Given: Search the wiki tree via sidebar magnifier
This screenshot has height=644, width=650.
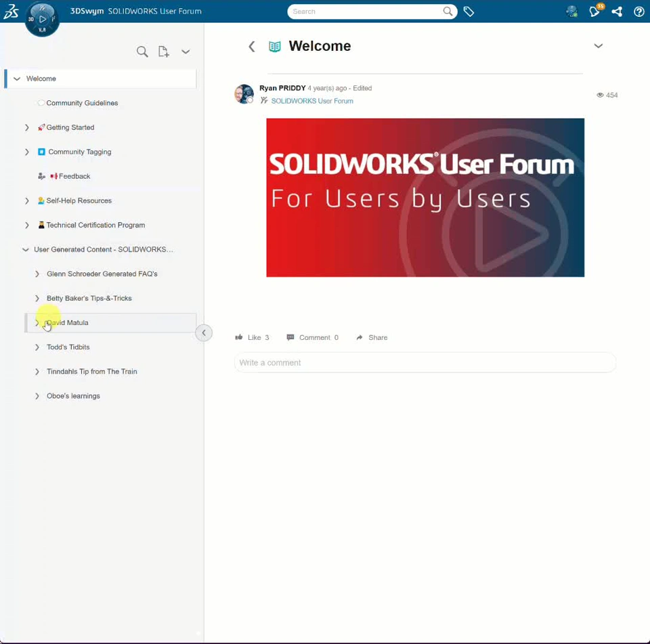Looking at the screenshot, I should tap(142, 51).
